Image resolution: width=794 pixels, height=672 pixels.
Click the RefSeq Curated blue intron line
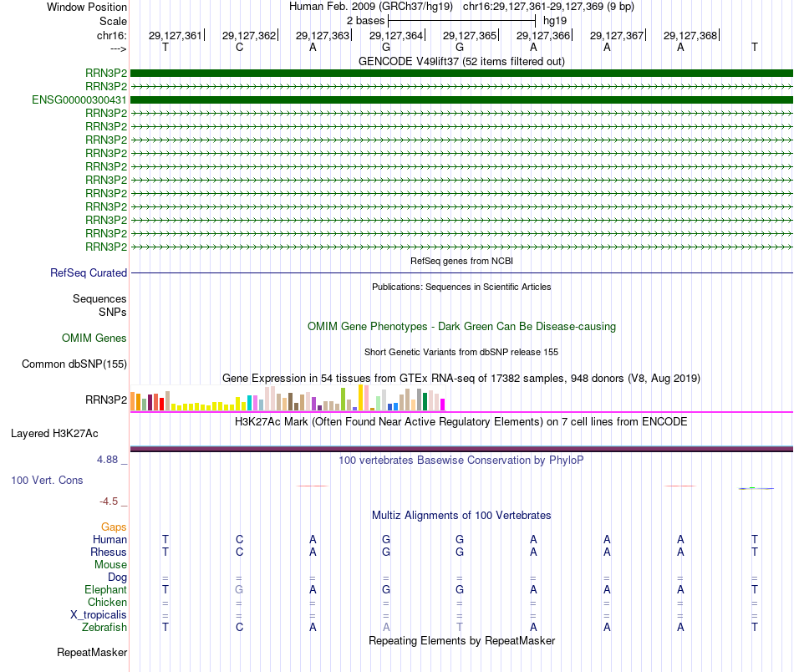(x=461, y=273)
